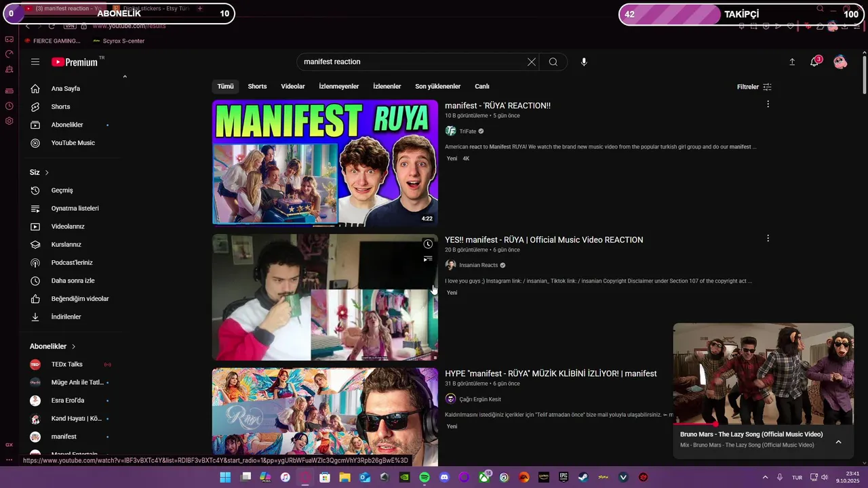
Task: Open the account avatar menu
Action: tap(840, 62)
